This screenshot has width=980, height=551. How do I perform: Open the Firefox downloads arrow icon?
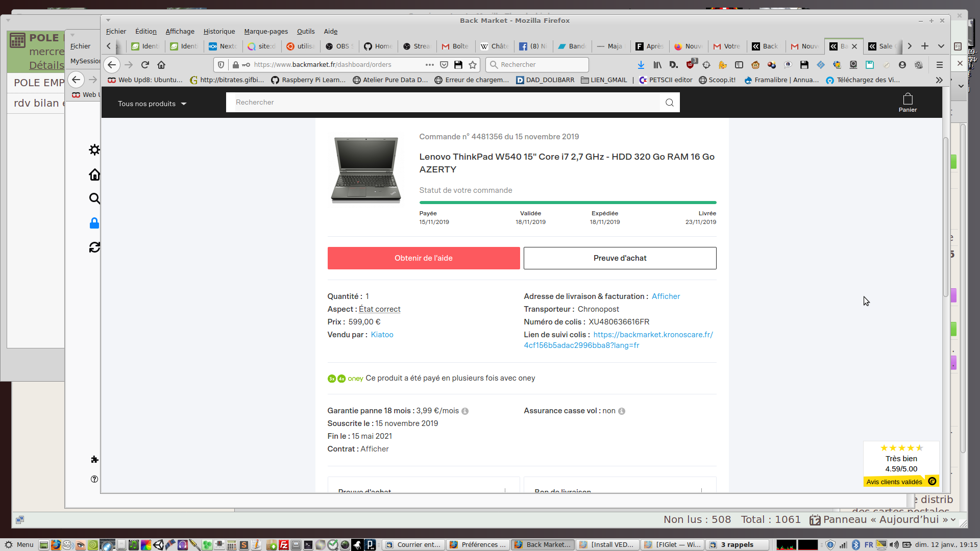point(641,65)
